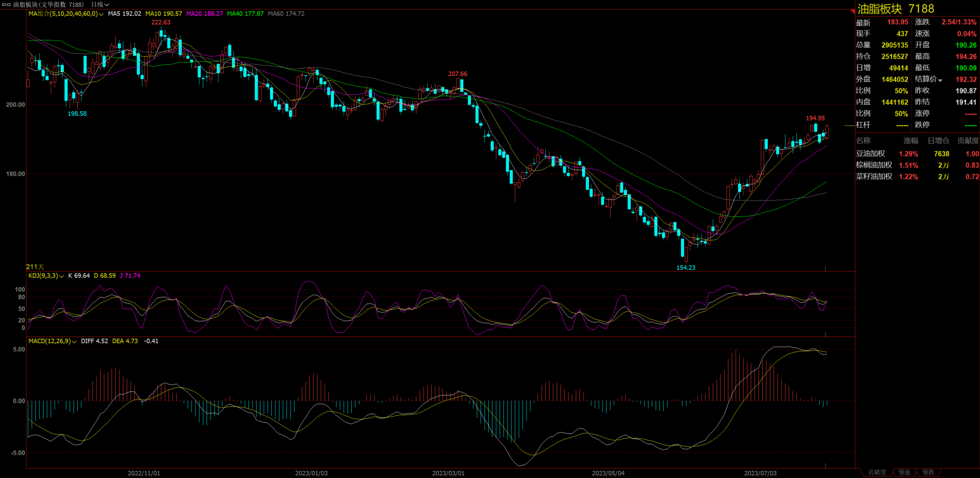Click the chain link icon beside 油脂板块
Image resolution: width=980 pixels, height=478 pixels.
pos(6,5)
